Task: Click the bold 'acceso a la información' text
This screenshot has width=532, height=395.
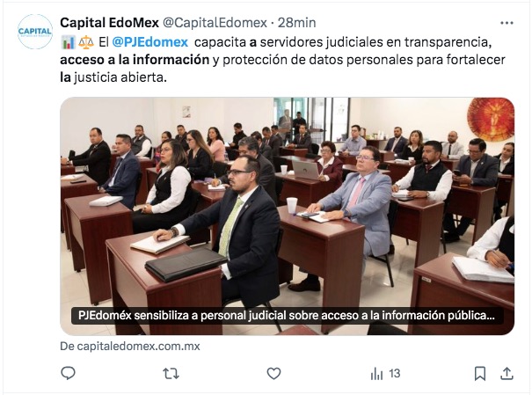Action: 135,60
